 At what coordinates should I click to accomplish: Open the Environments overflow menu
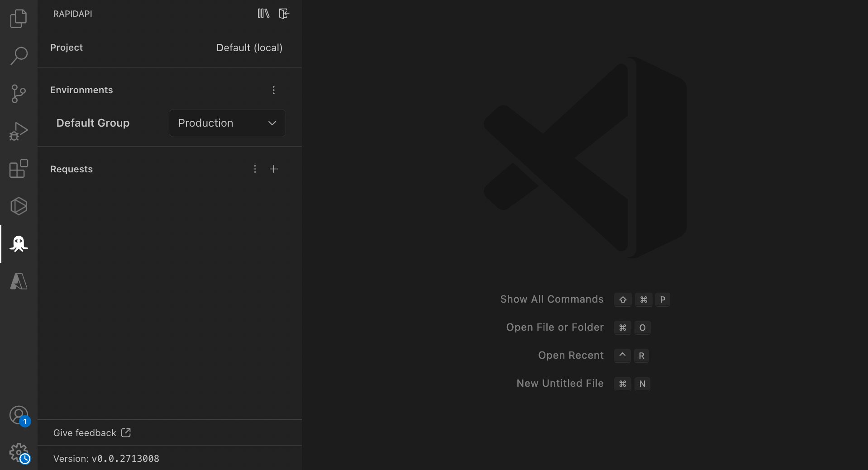coord(273,90)
